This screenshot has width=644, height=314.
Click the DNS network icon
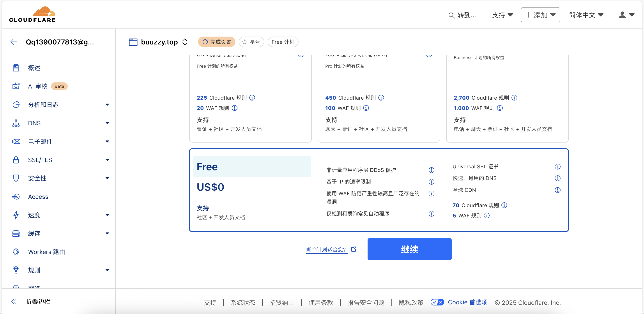pos(16,123)
